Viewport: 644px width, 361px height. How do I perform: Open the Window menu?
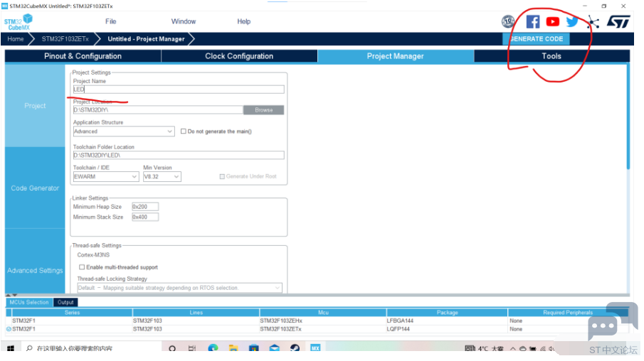(x=184, y=21)
